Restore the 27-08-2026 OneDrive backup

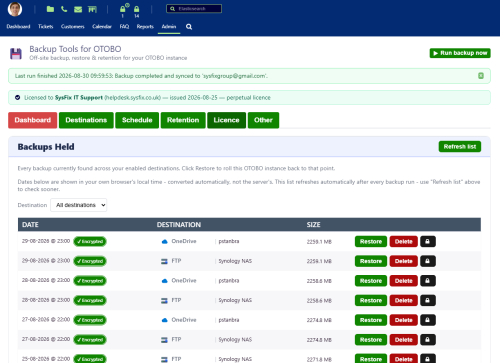(x=371, y=320)
